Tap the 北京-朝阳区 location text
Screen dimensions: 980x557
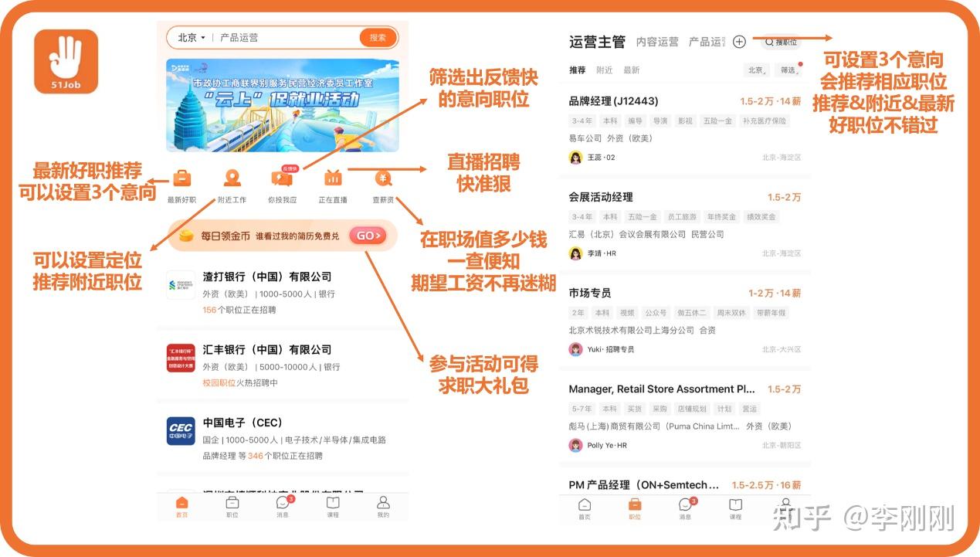[x=782, y=445]
